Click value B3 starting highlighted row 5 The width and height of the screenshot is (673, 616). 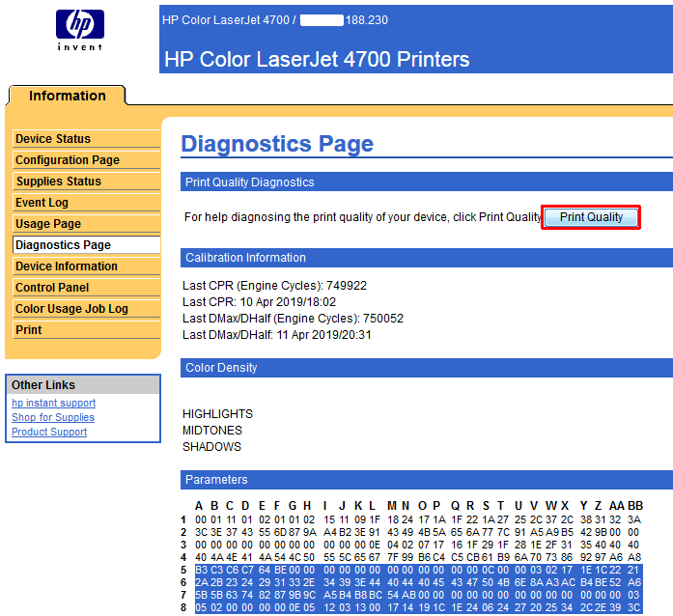tap(201, 570)
